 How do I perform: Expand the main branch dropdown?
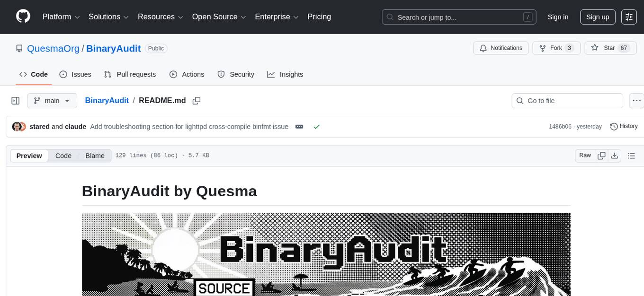(52, 100)
